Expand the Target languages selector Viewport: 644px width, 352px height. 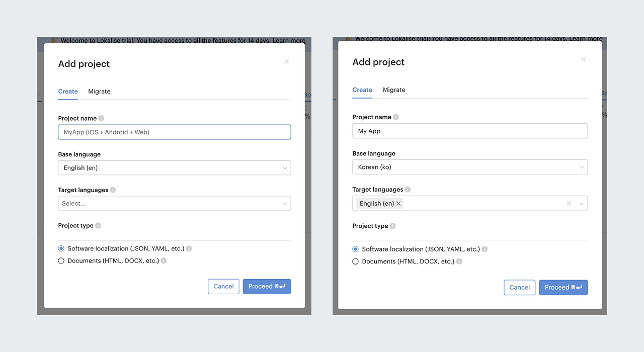174,203
